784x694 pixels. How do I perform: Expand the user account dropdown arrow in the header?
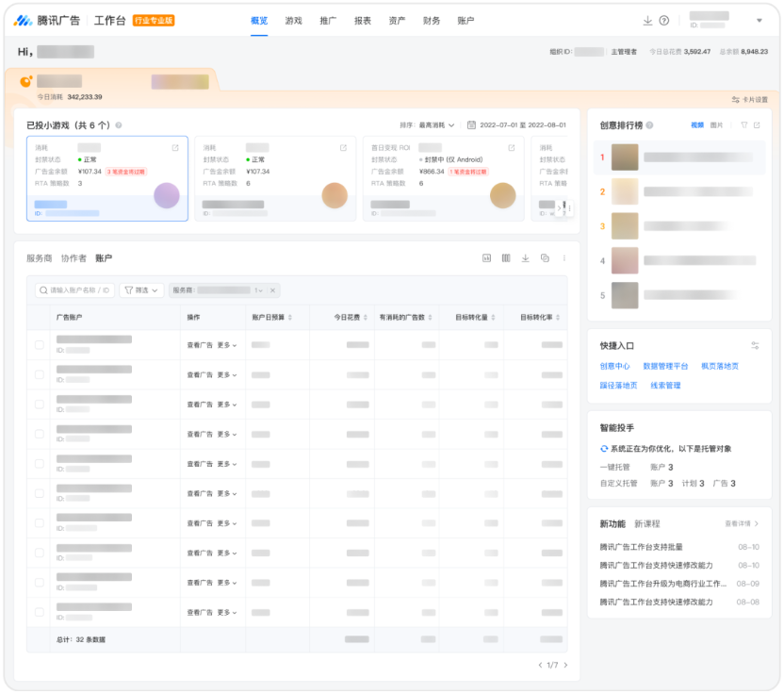759,21
